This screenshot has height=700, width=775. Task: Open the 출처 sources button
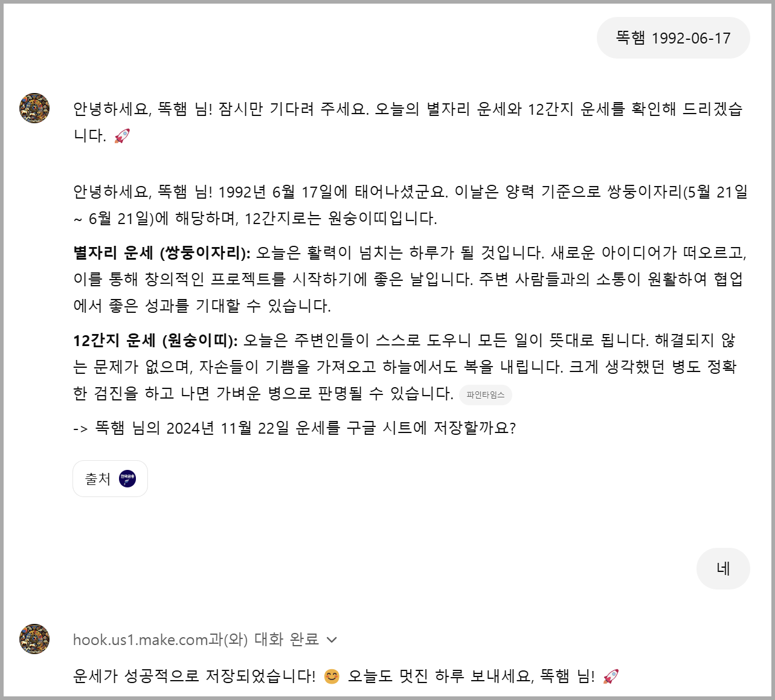110,479
